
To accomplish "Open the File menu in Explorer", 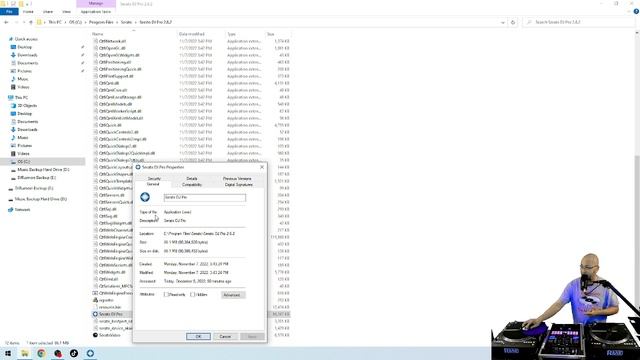I will [x=9, y=11].
